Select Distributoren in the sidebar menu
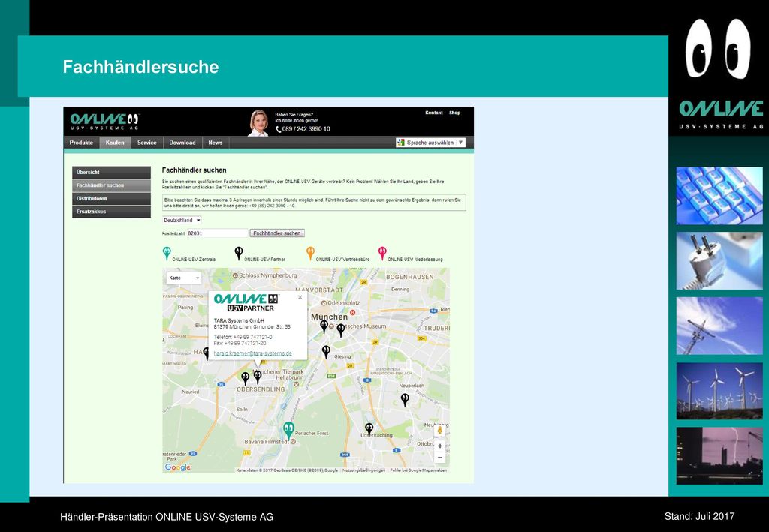The height and width of the screenshot is (532, 769). pyautogui.click(x=111, y=199)
